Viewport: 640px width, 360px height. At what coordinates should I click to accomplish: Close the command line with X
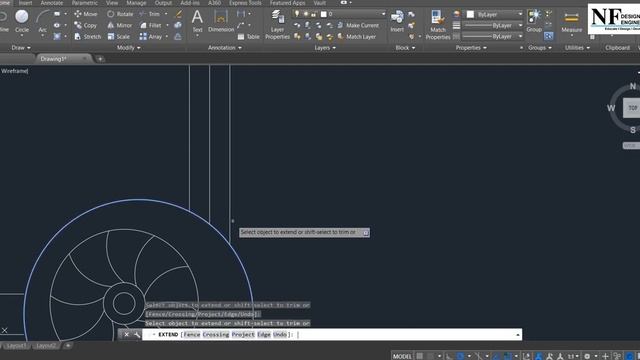pos(127,334)
